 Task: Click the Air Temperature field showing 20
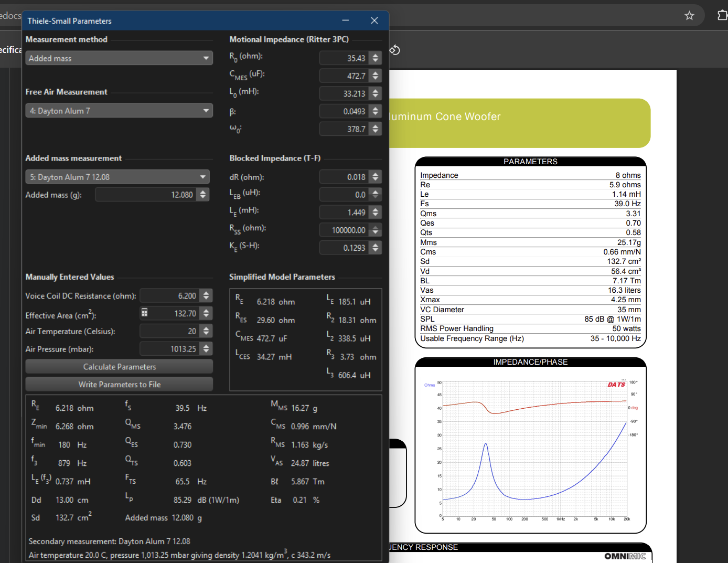[x=170, y=331]
